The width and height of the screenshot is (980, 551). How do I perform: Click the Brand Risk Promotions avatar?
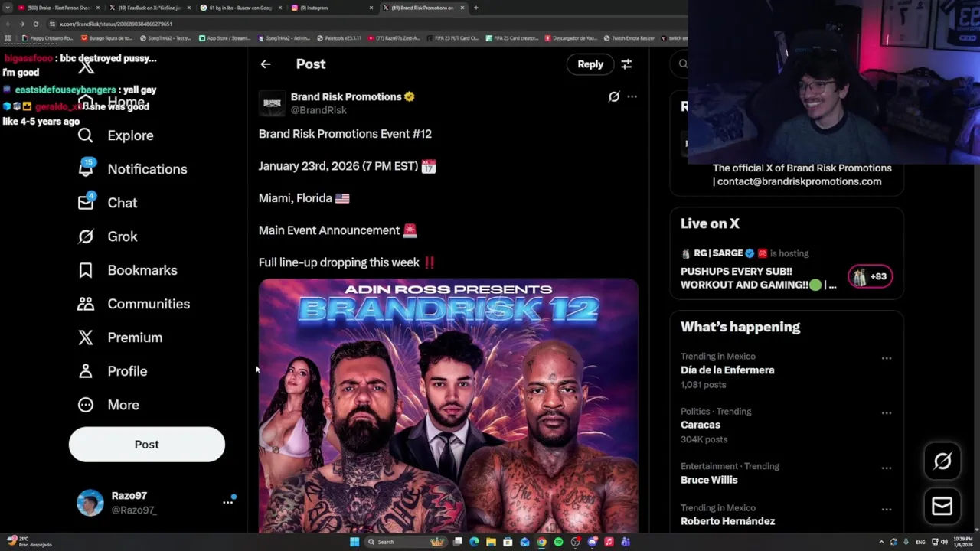pos(272,103)
